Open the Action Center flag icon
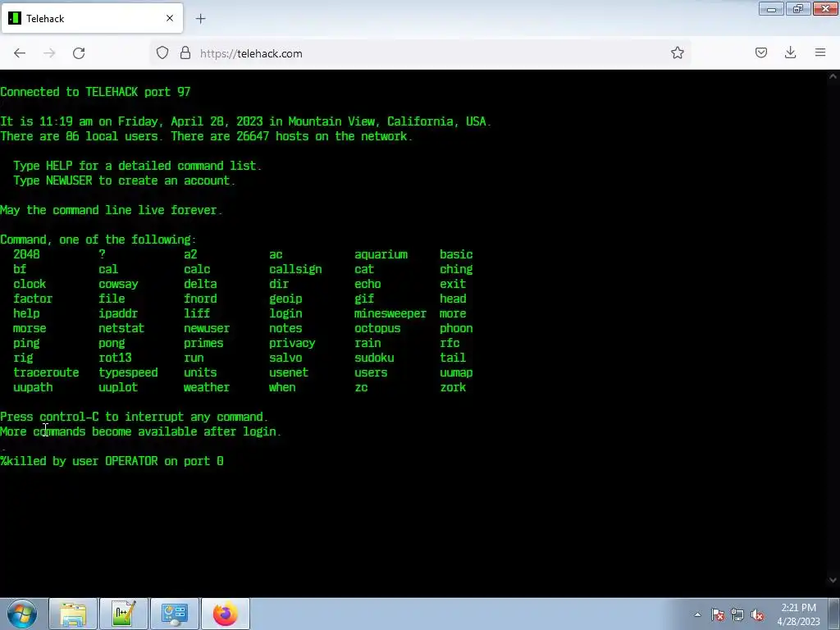840x630 pixels. point(718,615)
